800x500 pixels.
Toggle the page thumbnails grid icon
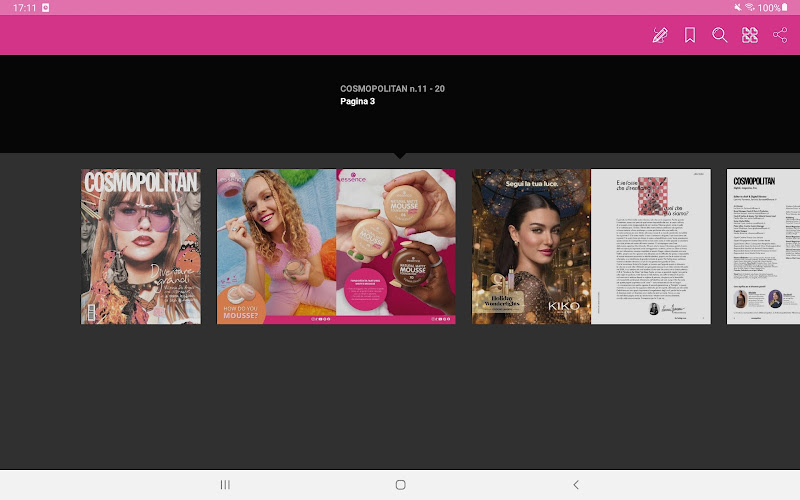point(749,35)
